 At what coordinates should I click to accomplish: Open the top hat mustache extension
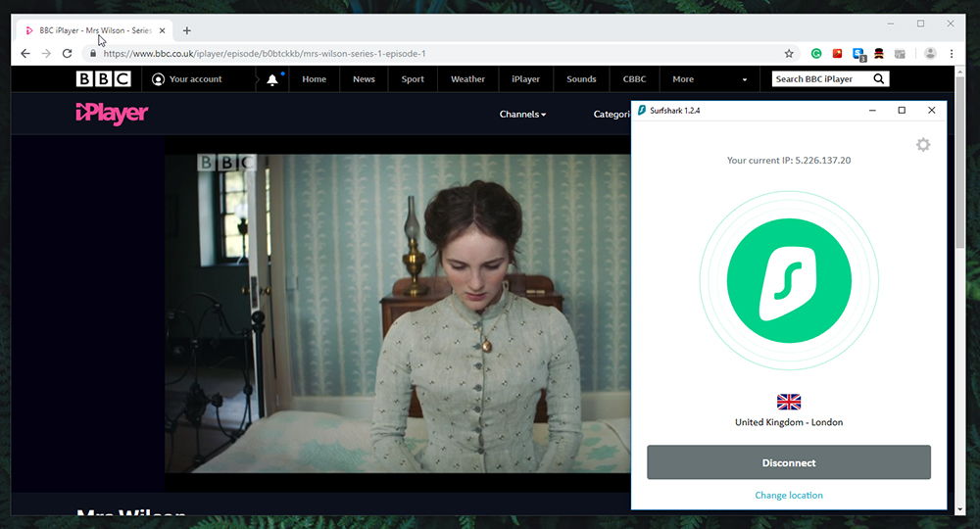click(879, 54)
